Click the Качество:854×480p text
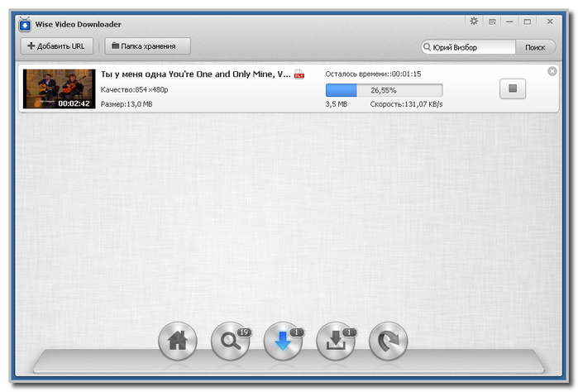The width and height of the screenshot is (578, 392). point(134,89)
